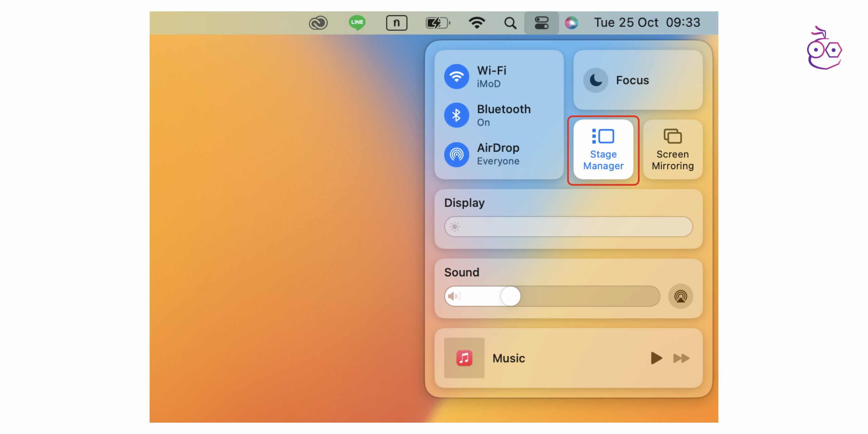The width and height of the screenshot is (868, 434).
Task: Expand the Display section label
Action: [x=464, y=203]
